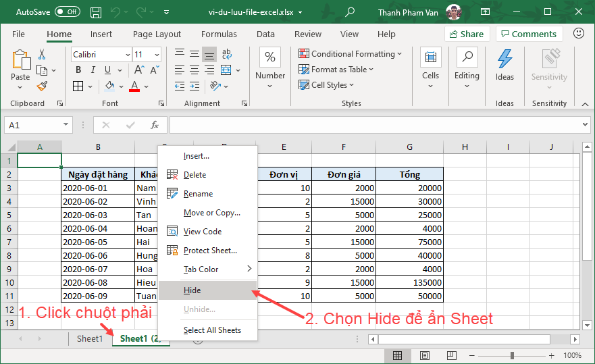This screenshot has height=364, width=595.
Task: Click the Insert Function fx icon
Action: coord(155,125)
